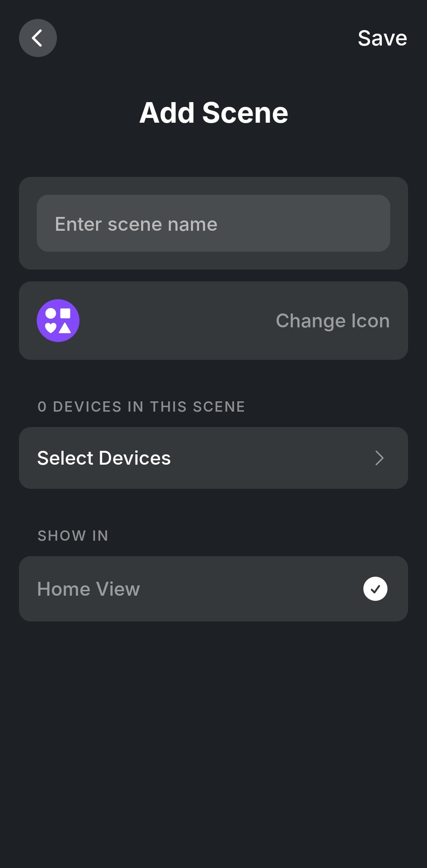
Task: Click the Select Devices label text
Action: click(x=104, y=458)
